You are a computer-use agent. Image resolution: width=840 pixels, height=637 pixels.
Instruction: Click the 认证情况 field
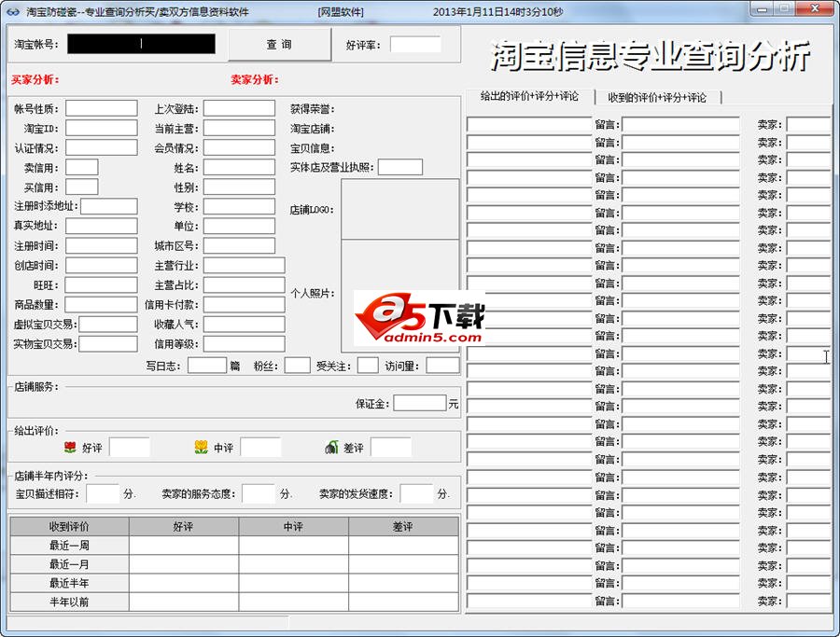[102, 147]
